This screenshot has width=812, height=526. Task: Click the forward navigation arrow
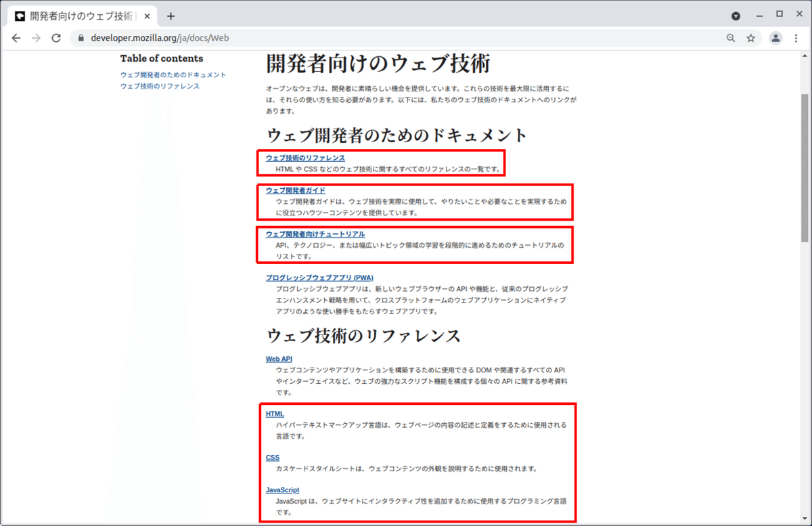(x=36, y=38)
